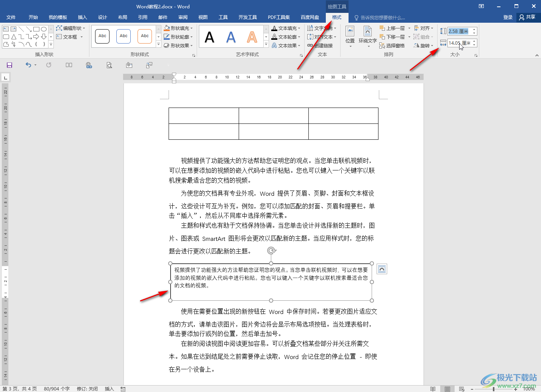Expand the shapes gallery more button
Screen dimensions: 541x392
(51, 45)
